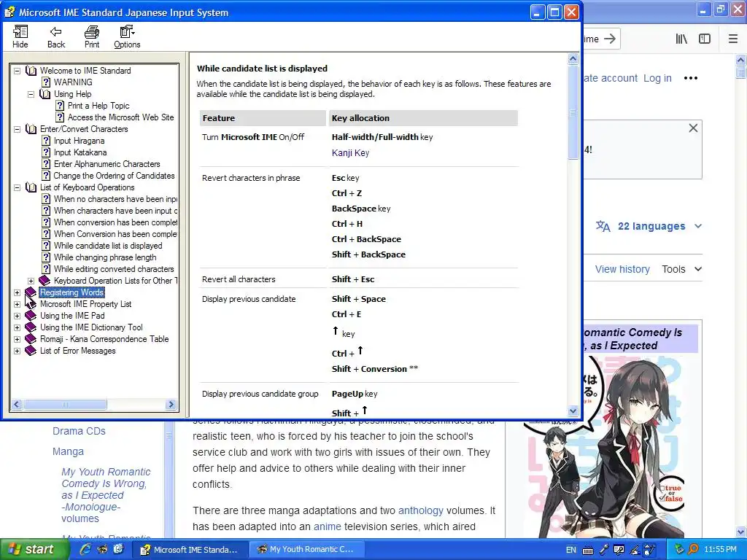Viewport: 747px width, 560px height.
Task: Click the keyboard icon in the language bar
Action: 588,551
